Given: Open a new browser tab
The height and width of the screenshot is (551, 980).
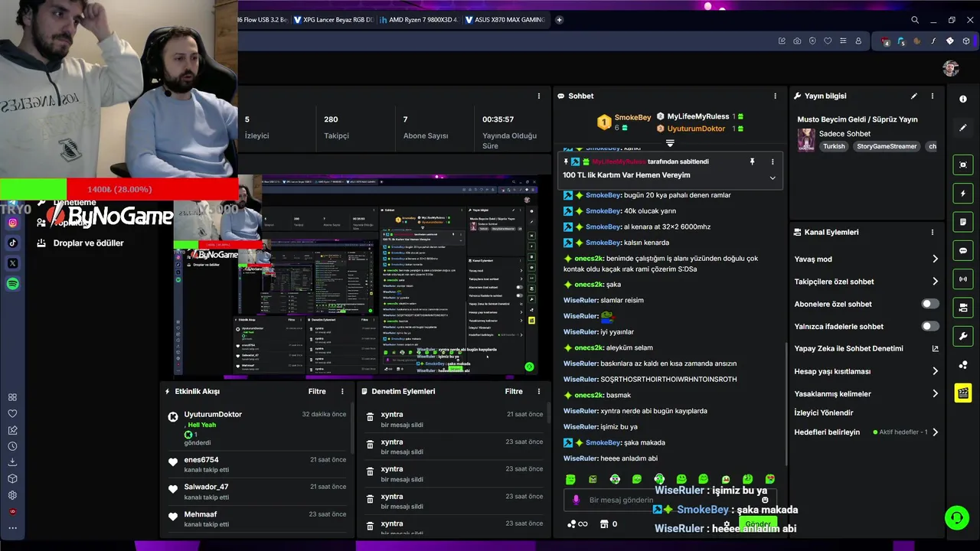Looking at the screenshot, I should (x=559, y=20).
